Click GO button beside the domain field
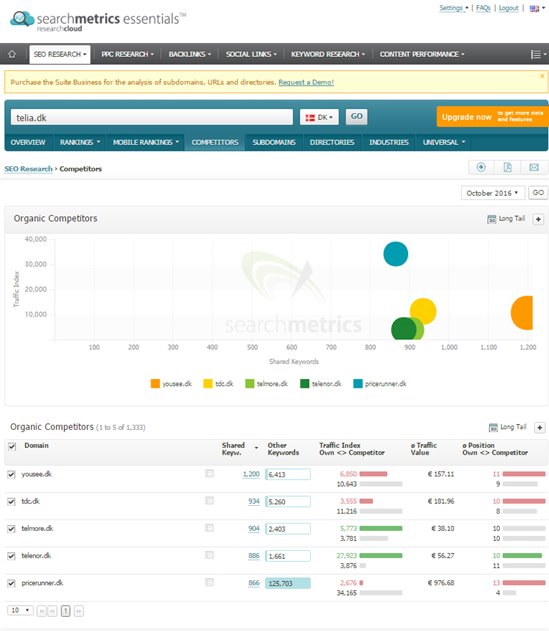The image size is (549, 631). 356,117
